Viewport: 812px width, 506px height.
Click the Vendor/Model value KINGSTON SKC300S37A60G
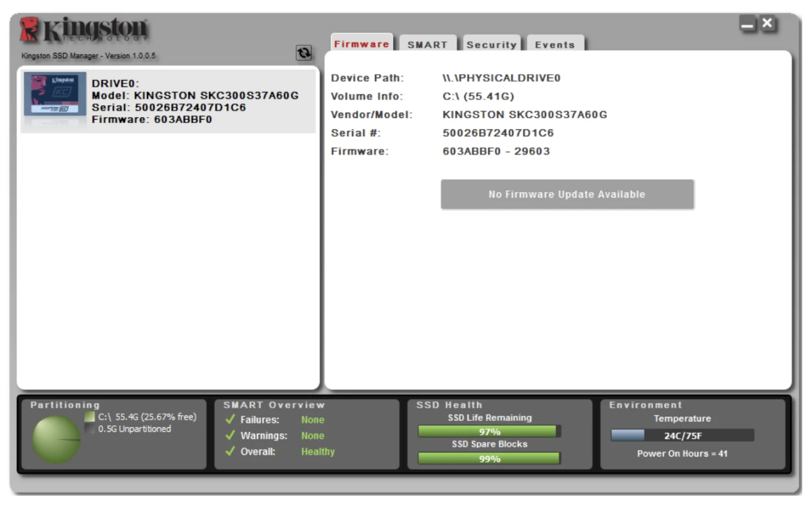(525, 115)
